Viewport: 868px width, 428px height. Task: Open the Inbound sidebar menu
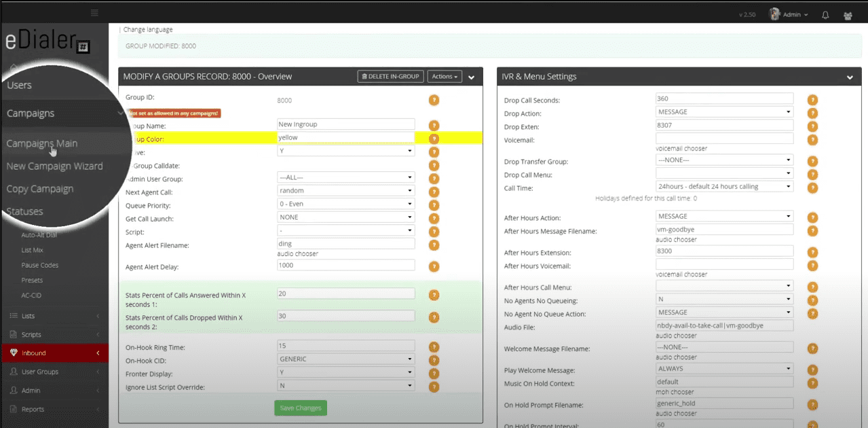[x=54, y=353]
